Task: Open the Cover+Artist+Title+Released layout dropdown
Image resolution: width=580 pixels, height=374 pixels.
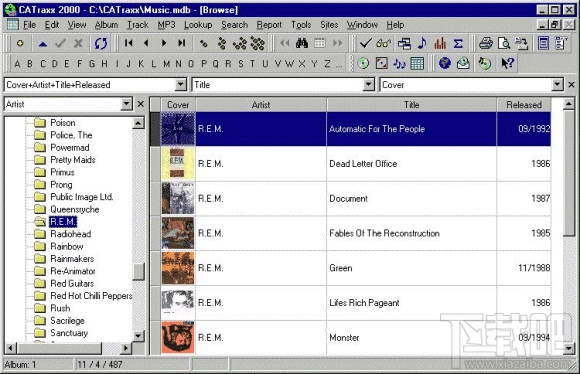Action: coord(180,85)
